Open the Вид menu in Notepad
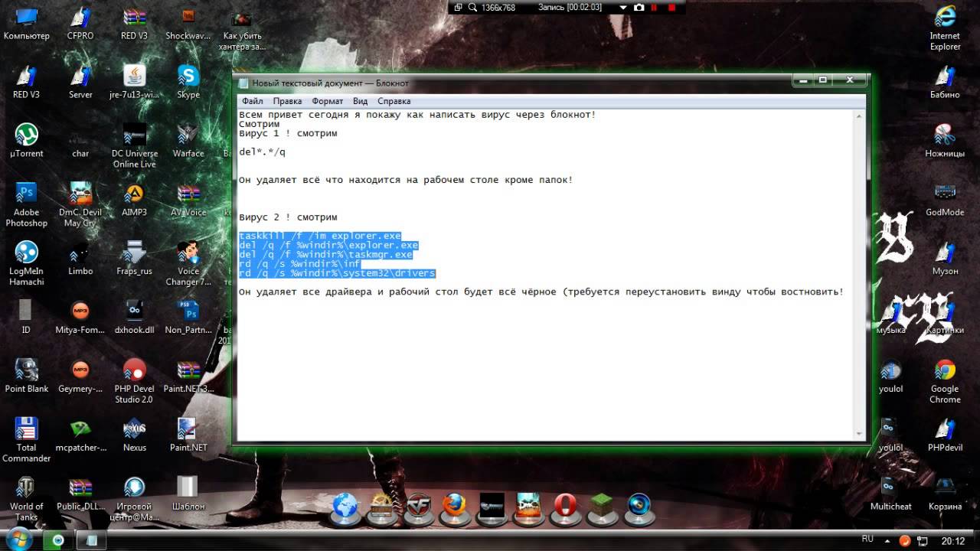This screenshot has width=980, height=551. (x=360, y=101)
